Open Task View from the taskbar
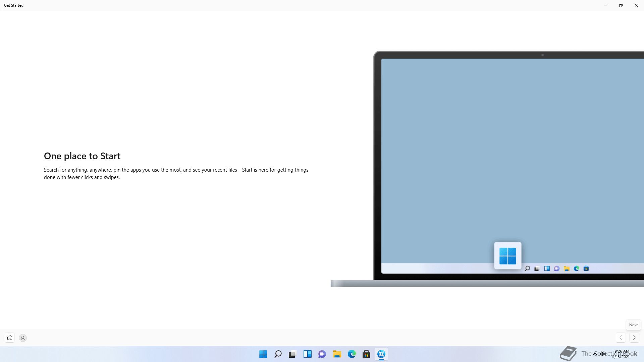Image resolution: width=644 pixels, height=362 pixels. point(293,354)
